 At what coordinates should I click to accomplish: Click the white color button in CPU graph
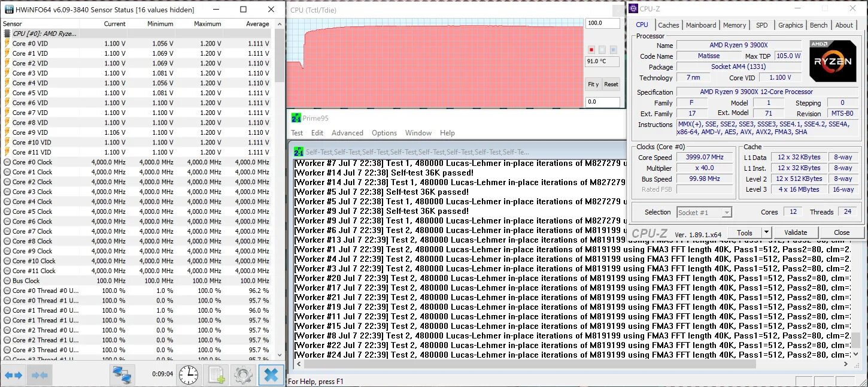(603, 50)
